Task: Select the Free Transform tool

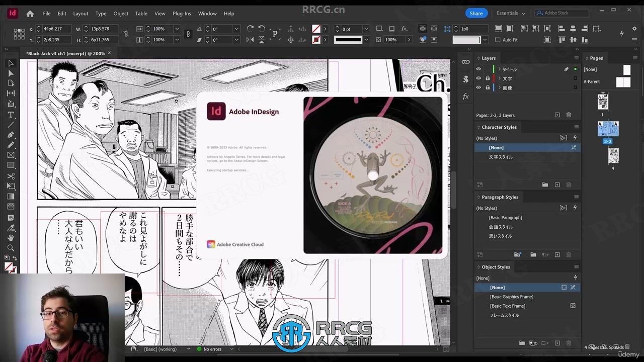Action: [11, 187]
